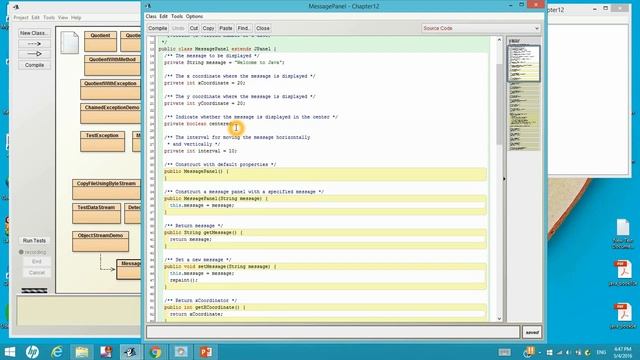Select the TestDataStream class box
This screenshot has height=360, width=640.
[96, 213]
